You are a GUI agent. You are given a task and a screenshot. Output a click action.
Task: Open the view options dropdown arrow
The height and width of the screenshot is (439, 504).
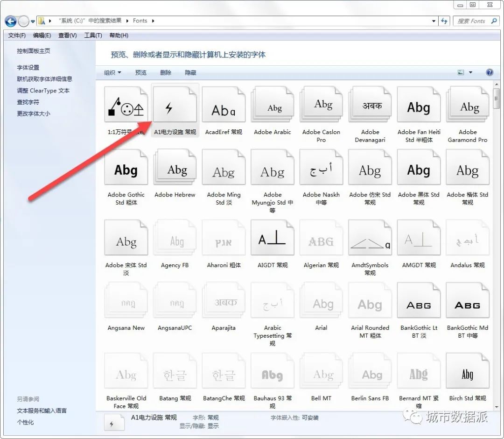[470, 72]
